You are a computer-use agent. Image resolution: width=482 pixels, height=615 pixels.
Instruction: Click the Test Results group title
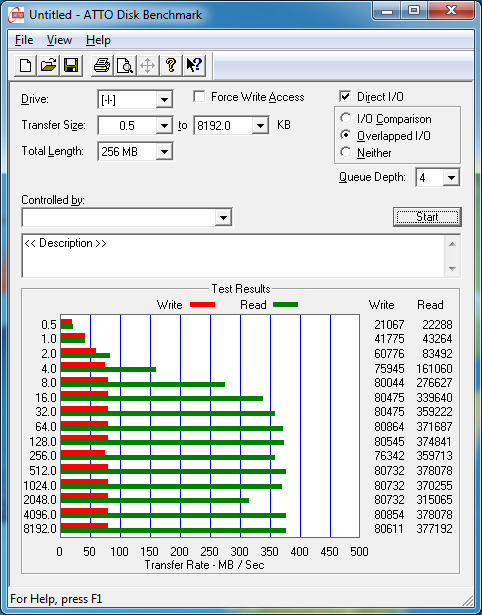[x=241, y=289]
